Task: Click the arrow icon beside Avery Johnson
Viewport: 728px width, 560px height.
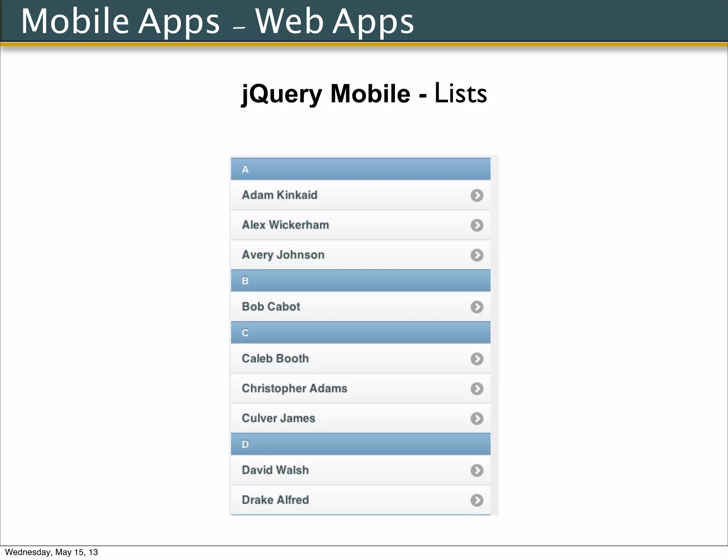Action: pyautogui.click(x=477, y=255)
